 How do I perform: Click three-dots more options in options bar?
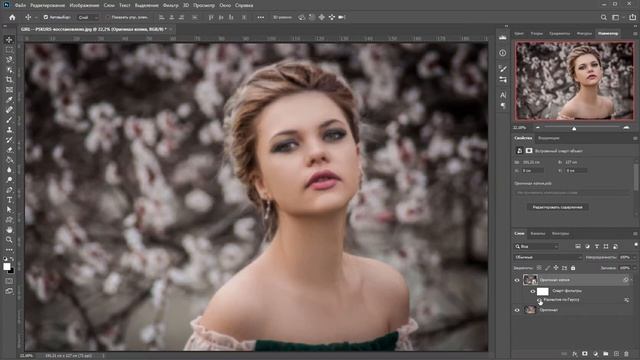coord(261,17)
